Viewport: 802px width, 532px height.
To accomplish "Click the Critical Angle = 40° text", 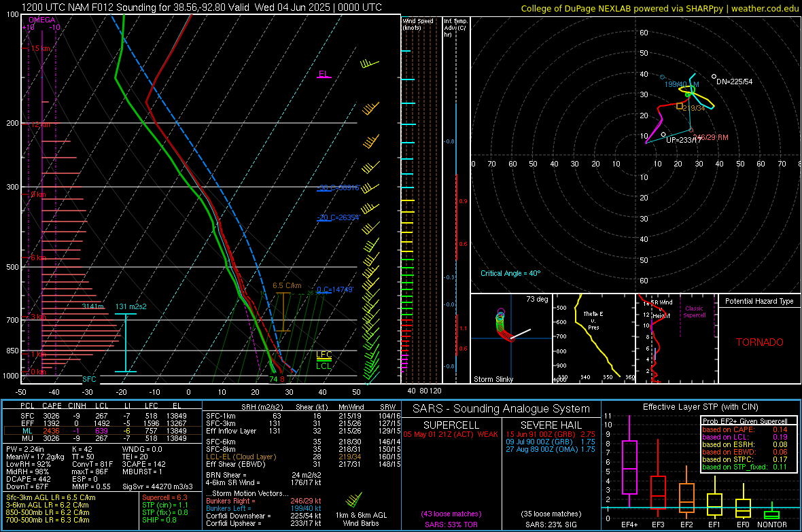I will coord(510,273).
